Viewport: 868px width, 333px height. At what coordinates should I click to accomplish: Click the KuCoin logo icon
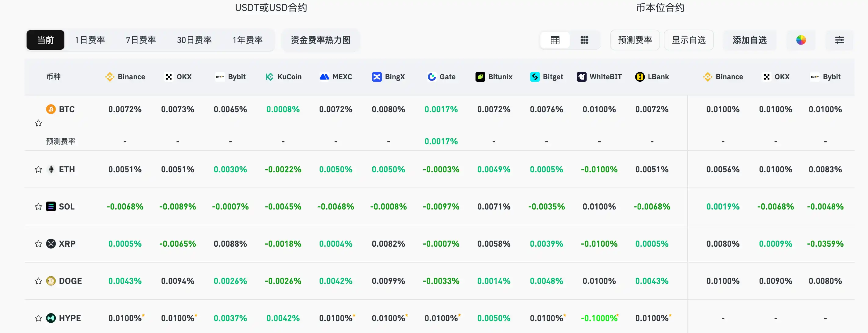pos(269,77)
